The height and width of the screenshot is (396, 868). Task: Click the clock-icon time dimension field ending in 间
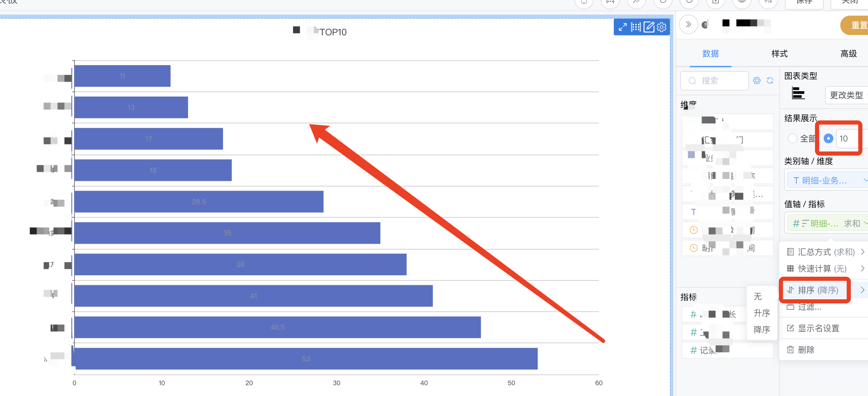[727, 248]
